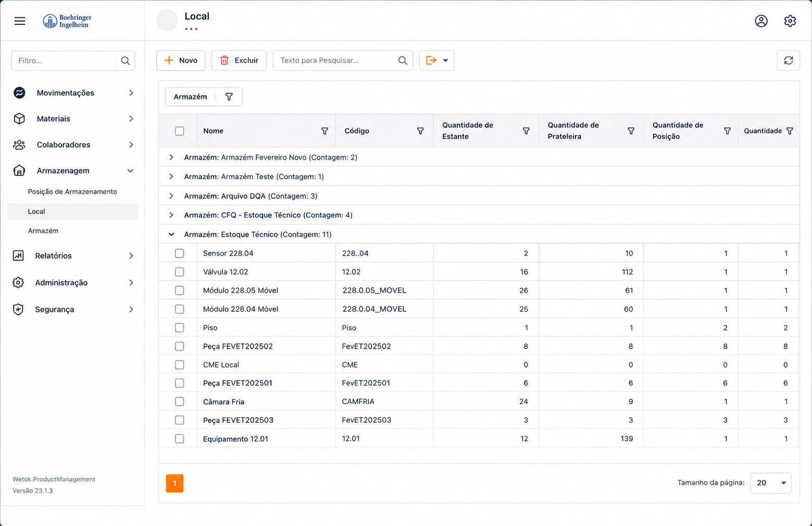812x526 pixels.
Task: Click the filter icon on Nome column
Action: 324,131
